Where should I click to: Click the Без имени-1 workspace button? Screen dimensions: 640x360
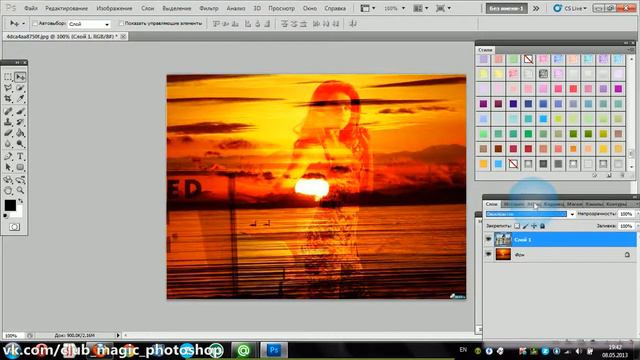click(506, 8)
